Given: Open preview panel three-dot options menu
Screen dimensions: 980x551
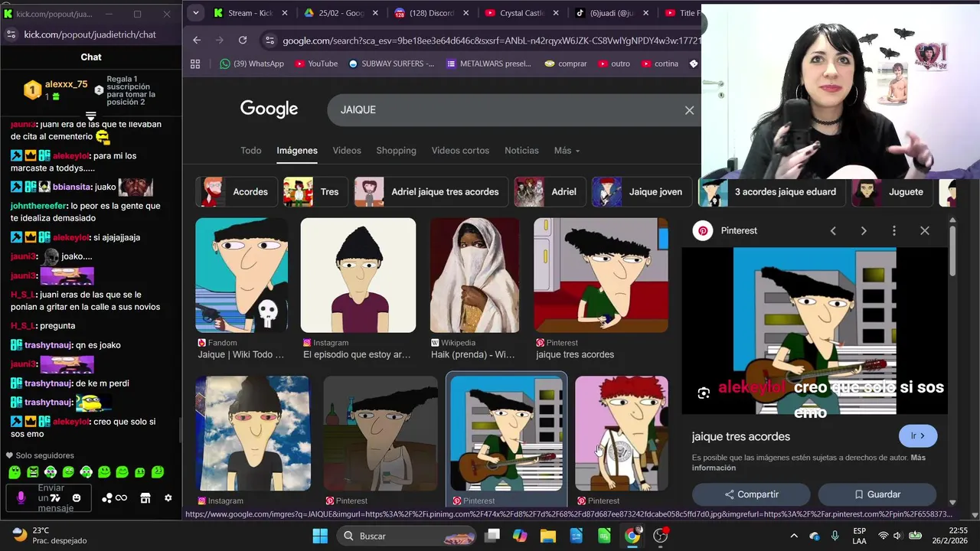Looking at the screenshot, I should coord(893,230).
